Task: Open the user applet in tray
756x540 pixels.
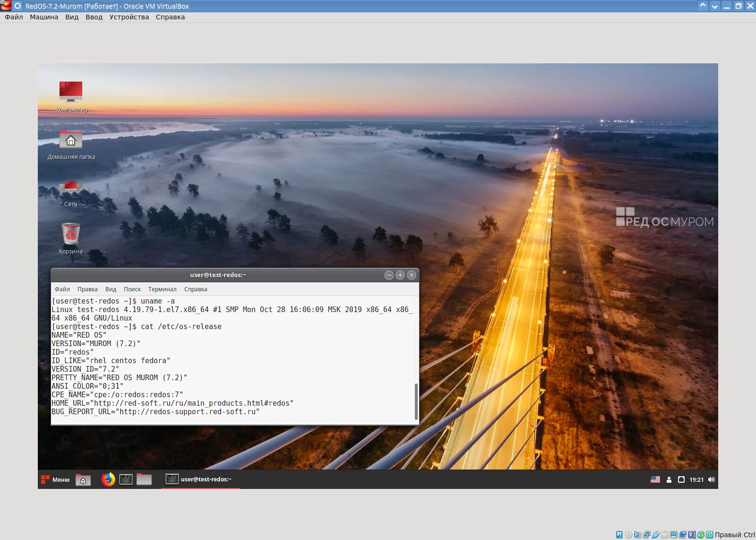Action: [669, 479]
